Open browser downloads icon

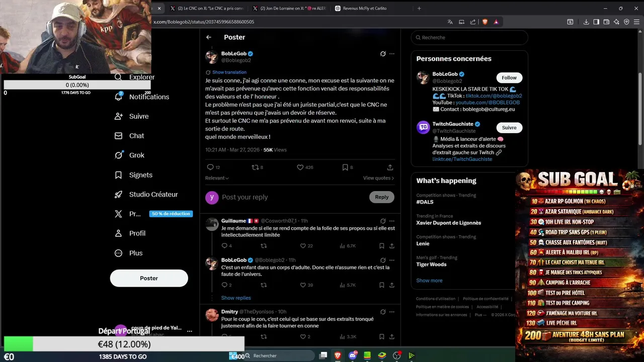pyautogui.click(x=586, y=22)
